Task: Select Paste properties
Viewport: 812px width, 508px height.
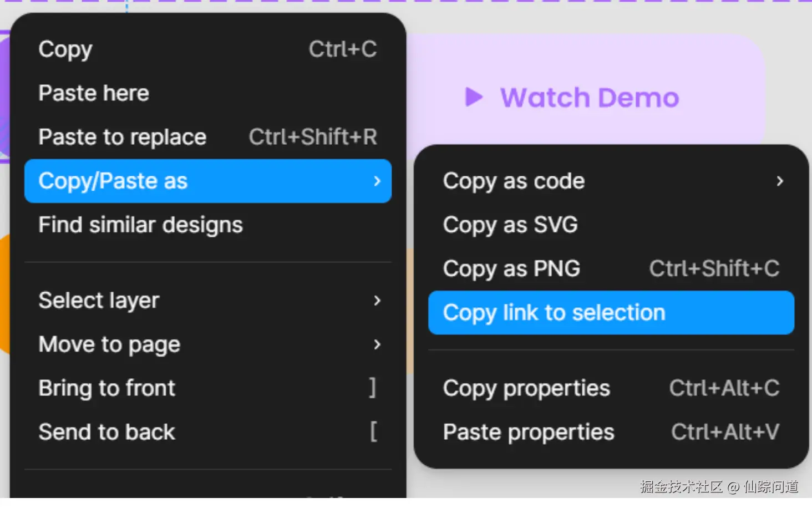Action: pyautogui.click(x=611, y=432)
